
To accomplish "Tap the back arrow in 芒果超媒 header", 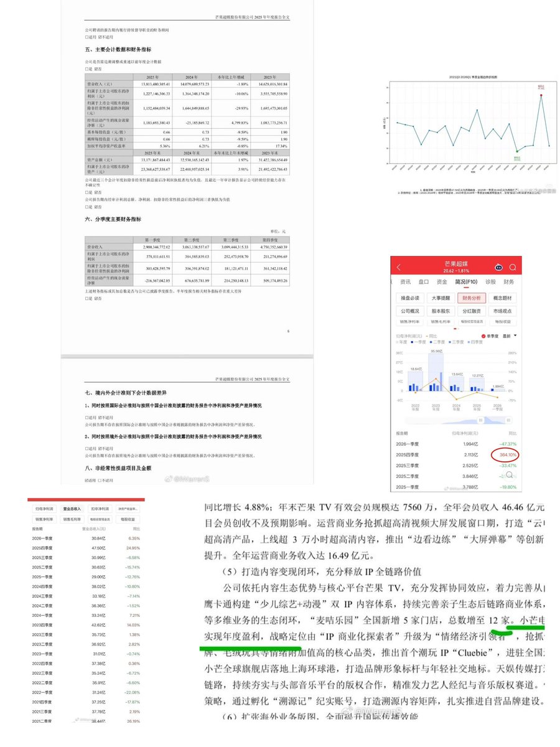I will pos(398,267).
